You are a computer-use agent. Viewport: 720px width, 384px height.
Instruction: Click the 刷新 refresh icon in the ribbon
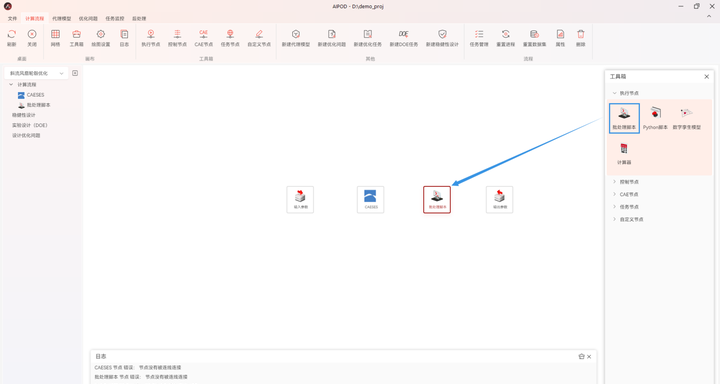(11, 34)
